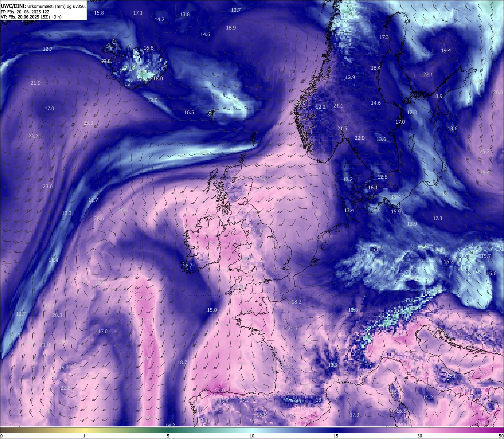This screenshot has width=504, height=439.
Task: Click the 50.0 value near northern Spain
Action: [220, 390]
